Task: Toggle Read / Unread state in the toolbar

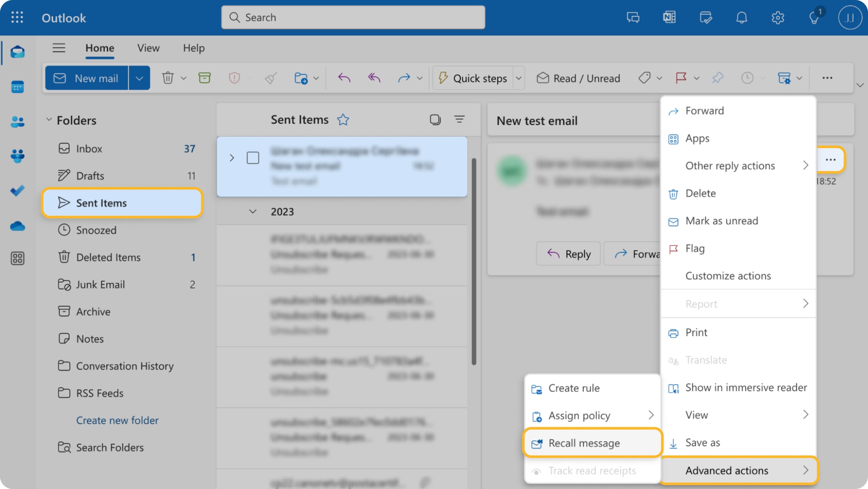Action: (x=578, y=78)
